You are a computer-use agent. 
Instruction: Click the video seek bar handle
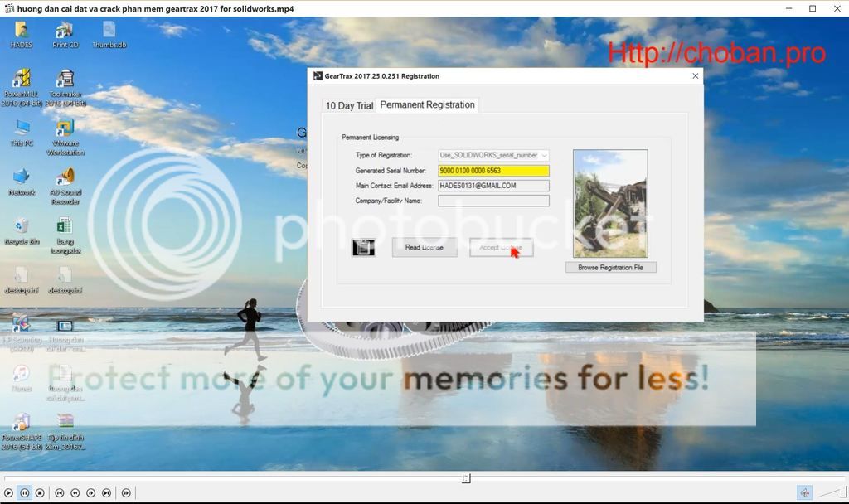pos(466,478)
